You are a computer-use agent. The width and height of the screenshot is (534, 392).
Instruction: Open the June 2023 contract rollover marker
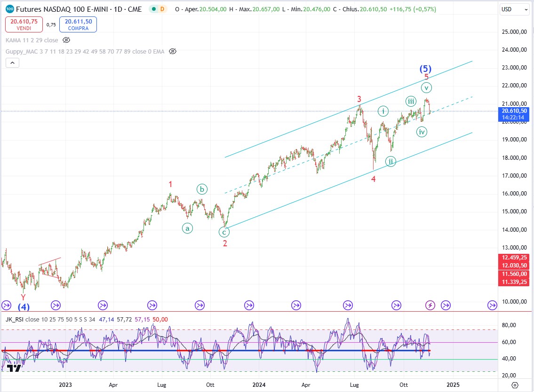152,305
